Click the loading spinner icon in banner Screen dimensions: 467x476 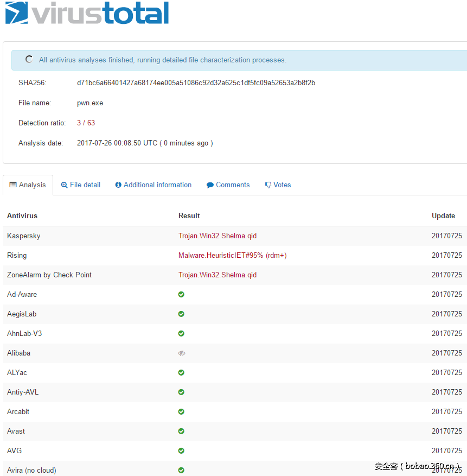click(x=29, y=59)
